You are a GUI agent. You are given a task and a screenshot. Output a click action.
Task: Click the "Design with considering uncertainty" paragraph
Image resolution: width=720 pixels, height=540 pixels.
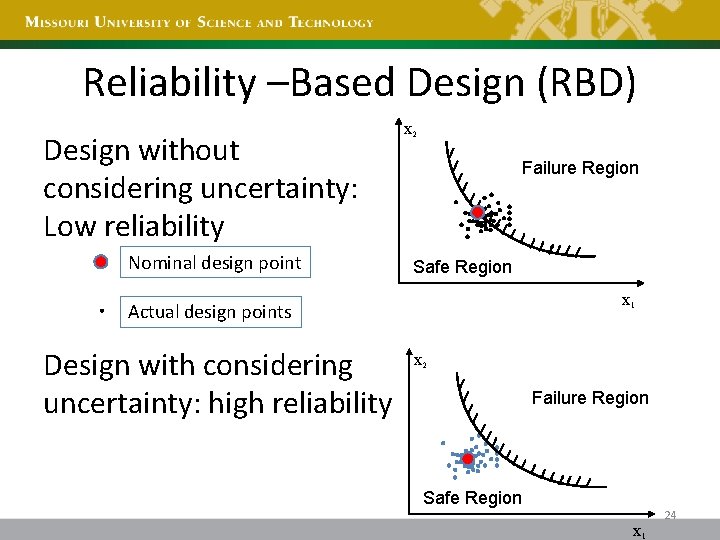pos(218,385)
